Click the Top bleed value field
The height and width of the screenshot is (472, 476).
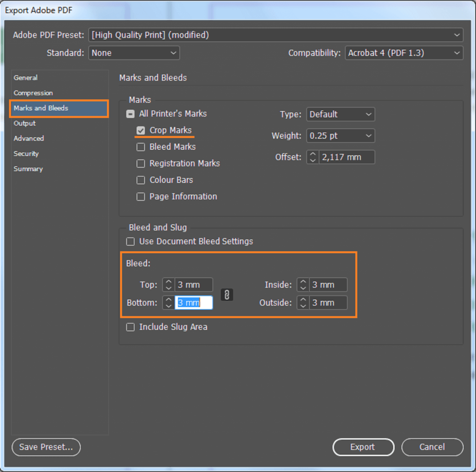tap(194, 285)
